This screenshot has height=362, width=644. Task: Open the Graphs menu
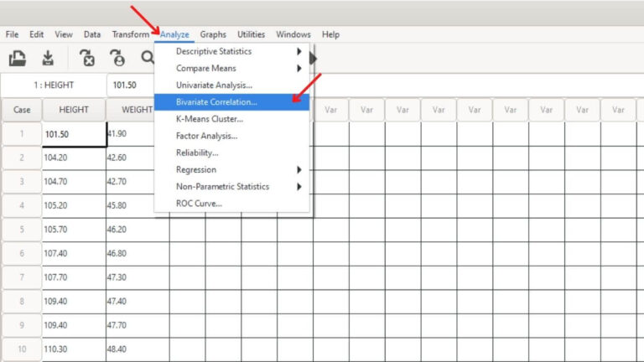pos(213,34)
